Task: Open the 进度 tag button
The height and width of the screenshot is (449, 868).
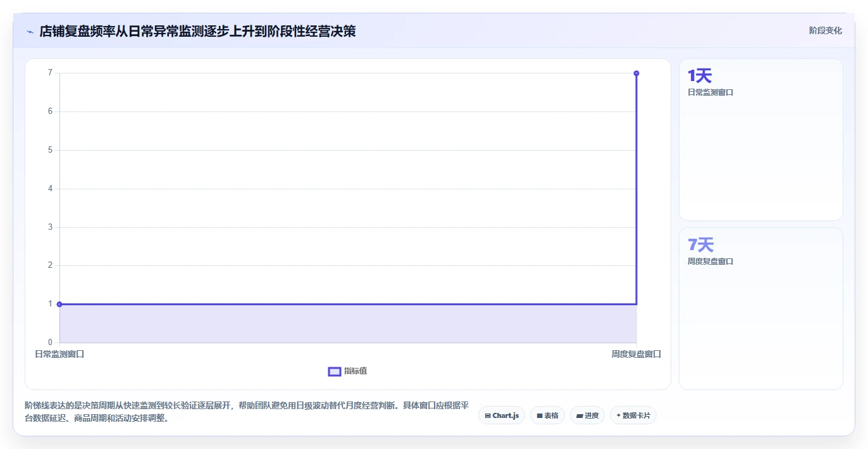Action: coord(587,415)
